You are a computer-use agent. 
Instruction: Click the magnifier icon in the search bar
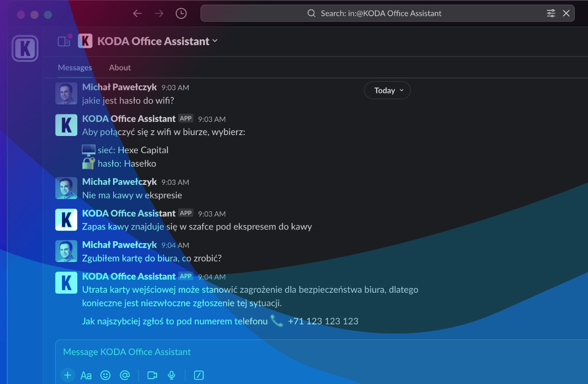(311, 14)
